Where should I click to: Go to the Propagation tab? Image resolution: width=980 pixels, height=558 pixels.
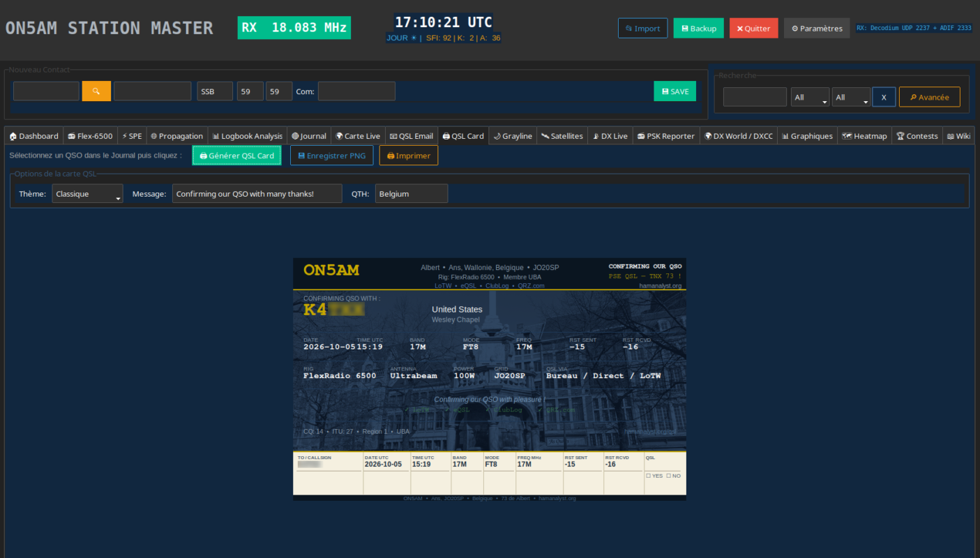pos(177,136)
